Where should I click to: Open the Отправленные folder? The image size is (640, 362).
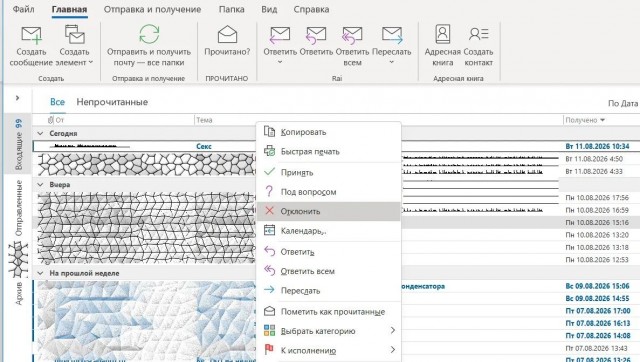pos(18,208)
